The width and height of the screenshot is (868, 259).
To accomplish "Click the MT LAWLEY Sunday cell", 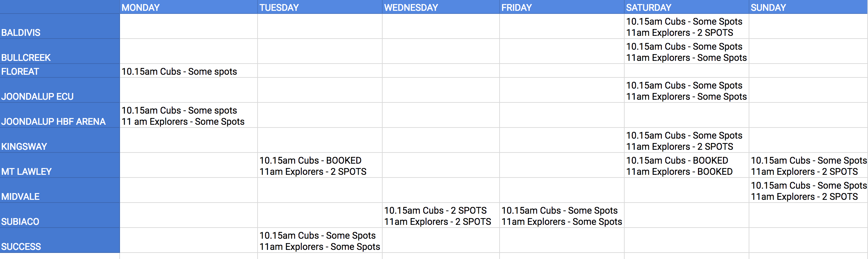I will pos(809,165).
